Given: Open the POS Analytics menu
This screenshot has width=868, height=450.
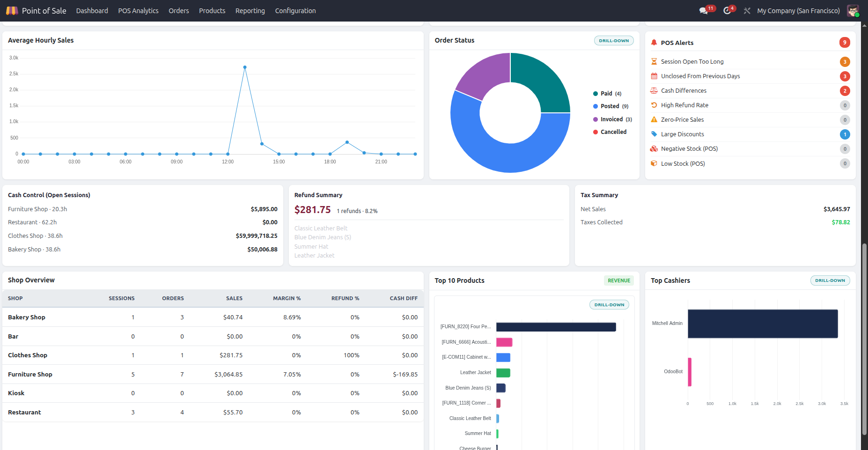Looking at the screenshot, I should point(138,10).
